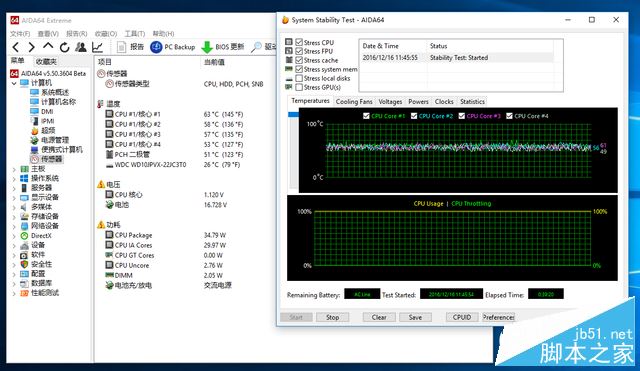Select 性能测试 benchmark tree item
Viewport: 640px width, 371px height.
point(45,293)
